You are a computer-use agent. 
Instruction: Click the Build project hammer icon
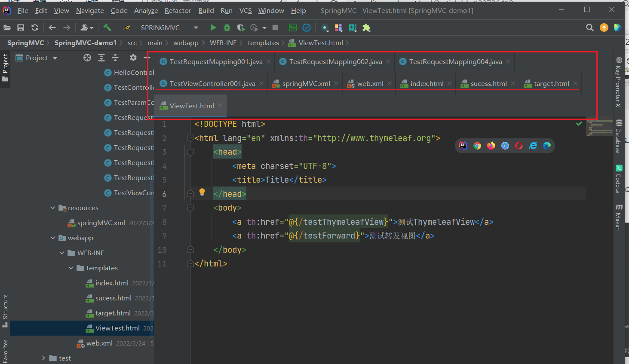107,28
